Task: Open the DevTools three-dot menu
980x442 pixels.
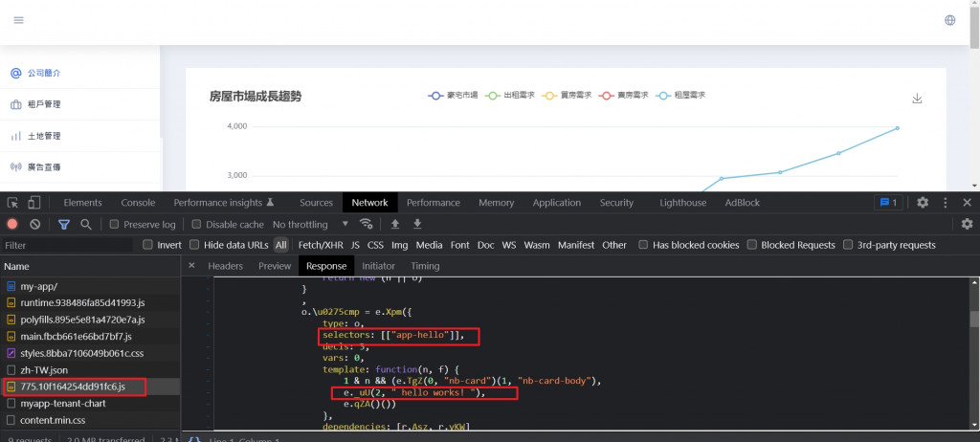Action: [946, 203]
